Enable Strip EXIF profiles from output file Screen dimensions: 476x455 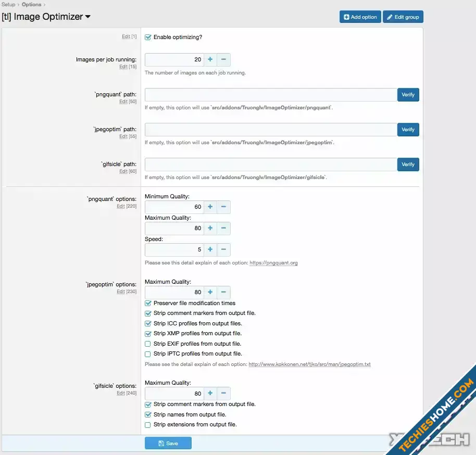tap(148, 344)
